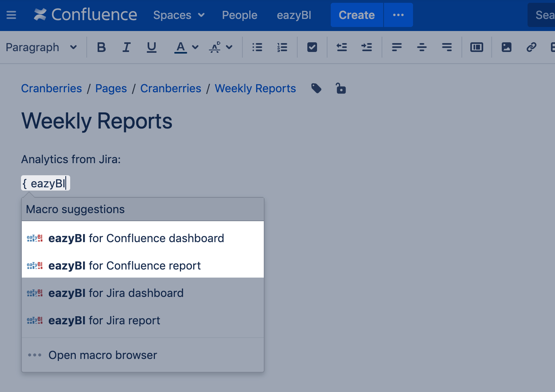Apply italic formatting

pos(126,47)
